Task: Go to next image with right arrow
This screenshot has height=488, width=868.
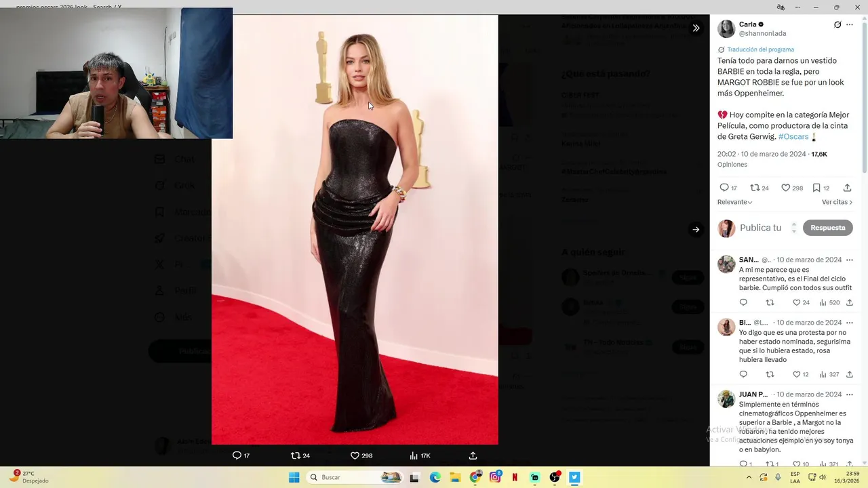Action: pyautogui.click(x=696, y=230)
